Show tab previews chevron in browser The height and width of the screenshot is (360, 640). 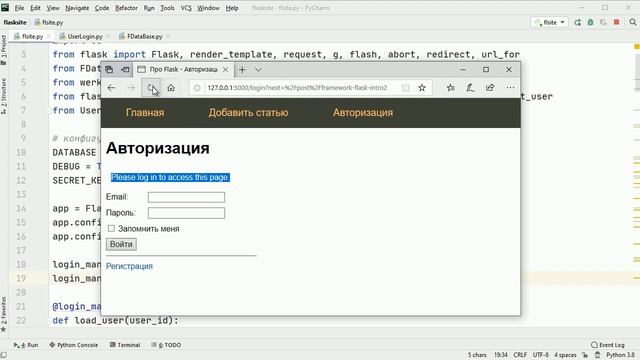(x=258, y=70)
